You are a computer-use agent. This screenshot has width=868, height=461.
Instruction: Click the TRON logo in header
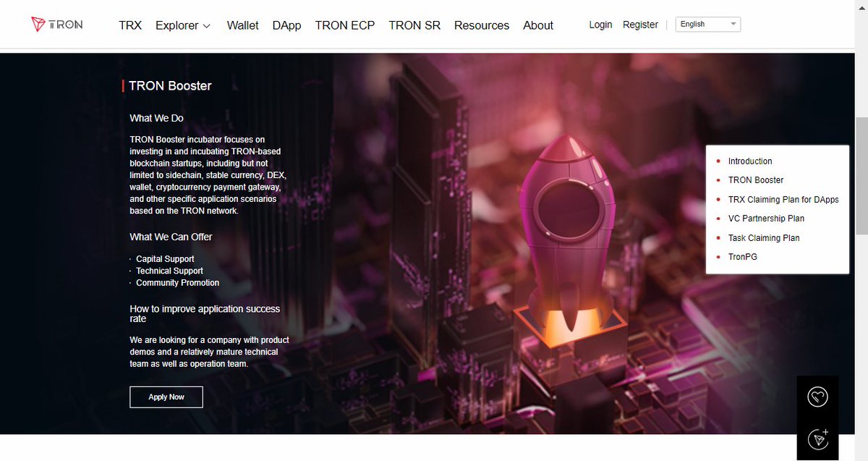(57, 25)
